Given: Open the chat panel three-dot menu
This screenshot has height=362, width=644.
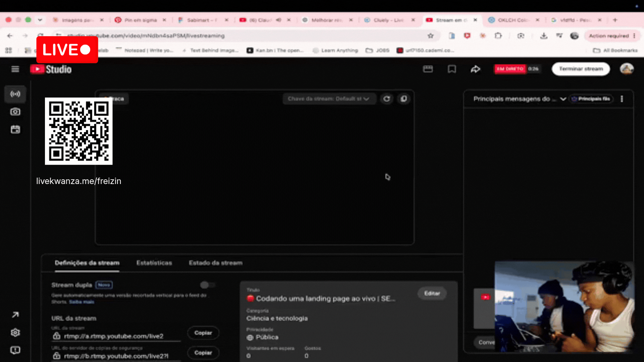Looking at the screenshot, I should click(622, 99).
